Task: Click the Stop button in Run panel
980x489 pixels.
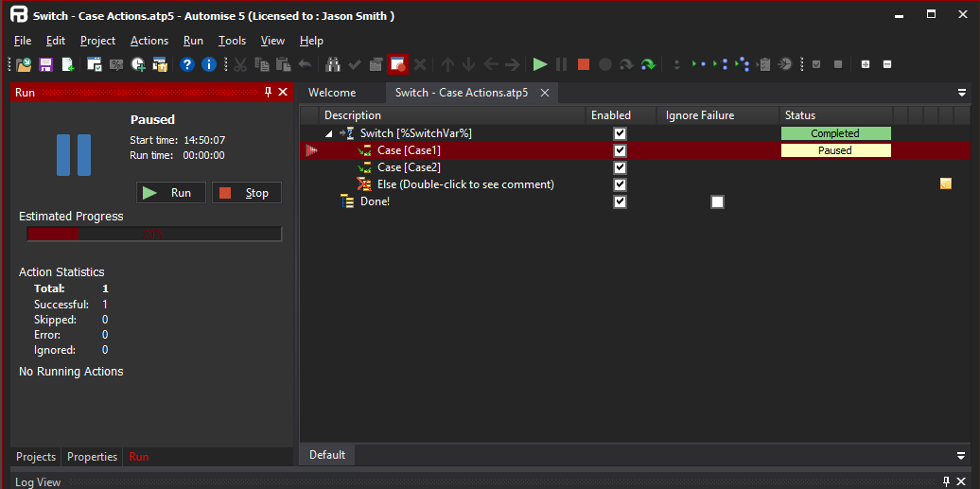Action: click(246, 193)
